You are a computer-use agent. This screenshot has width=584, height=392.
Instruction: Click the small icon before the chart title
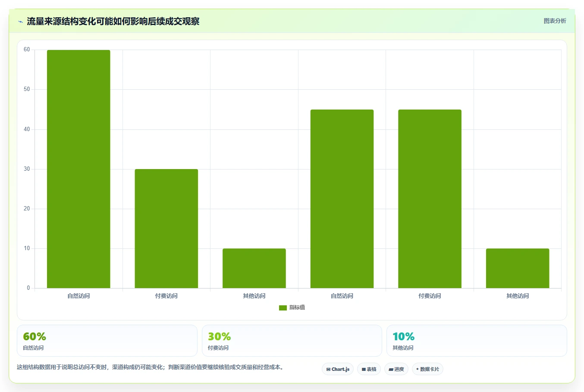20,22
